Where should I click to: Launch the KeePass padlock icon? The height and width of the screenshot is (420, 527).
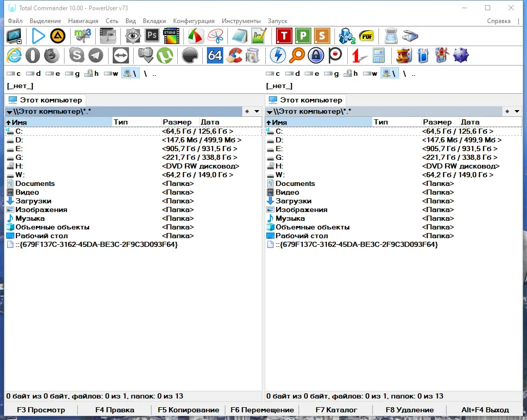coord(316,55)
